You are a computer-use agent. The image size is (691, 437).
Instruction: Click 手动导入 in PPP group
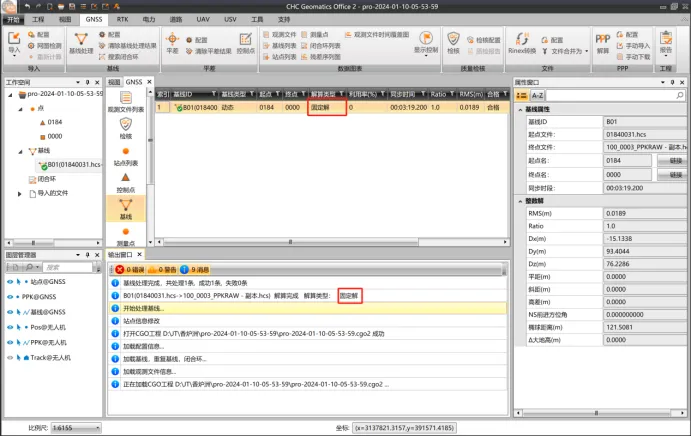[x=633, y=46]
